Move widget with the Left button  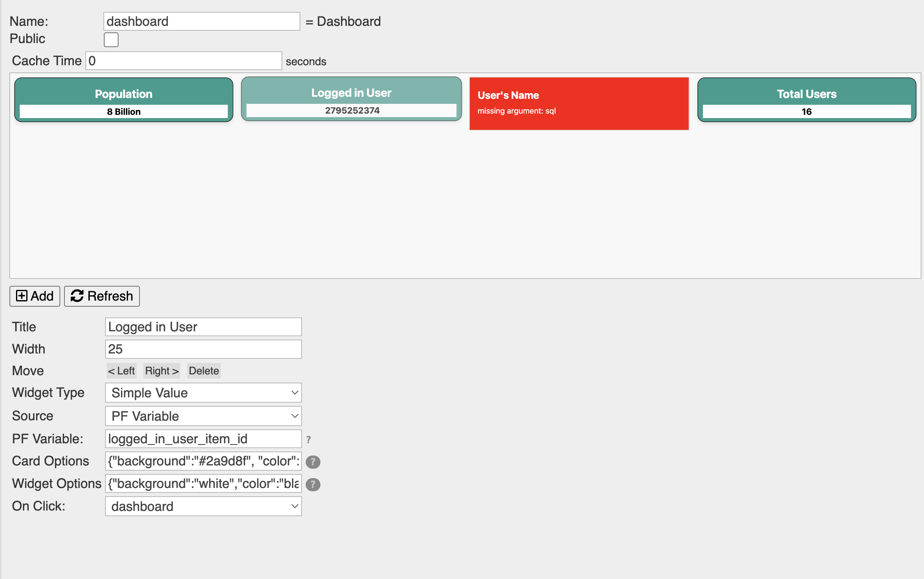click(121, 371)
